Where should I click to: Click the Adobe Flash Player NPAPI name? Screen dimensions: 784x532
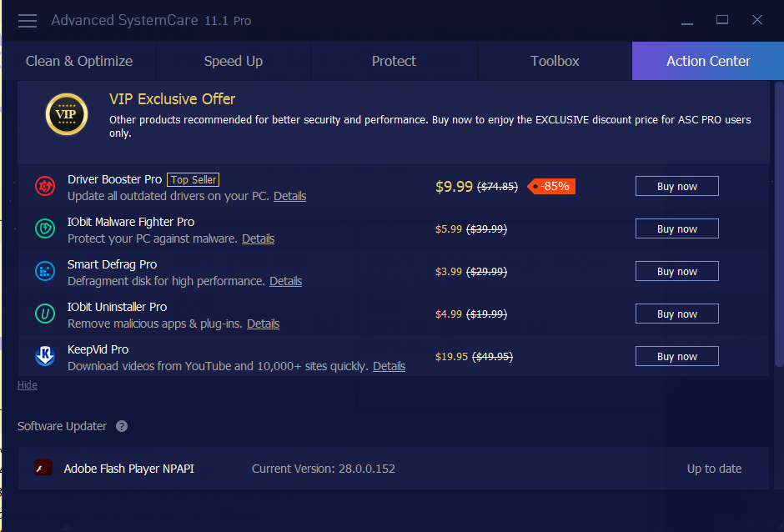point(129,469)
